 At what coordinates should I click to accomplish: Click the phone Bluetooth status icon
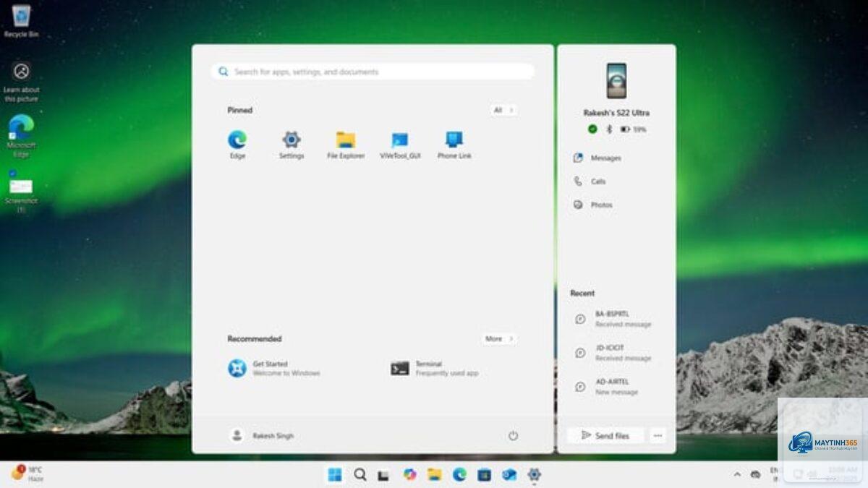coord(608,129)
